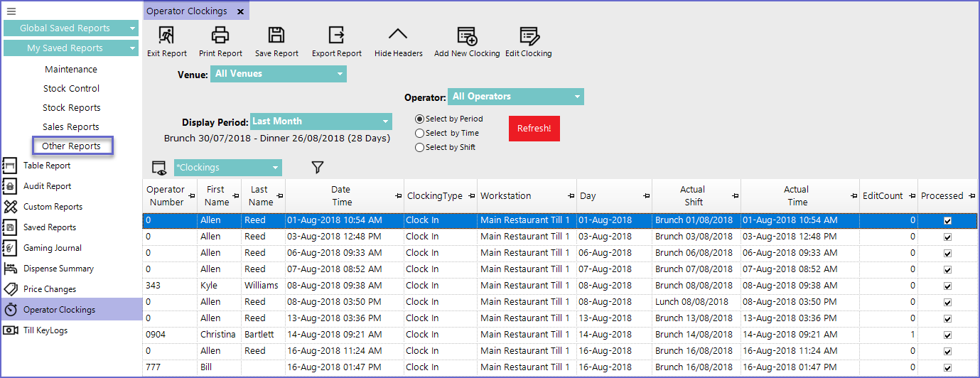
Task: Open the Display Period dropdown
Action: point(321,121)
